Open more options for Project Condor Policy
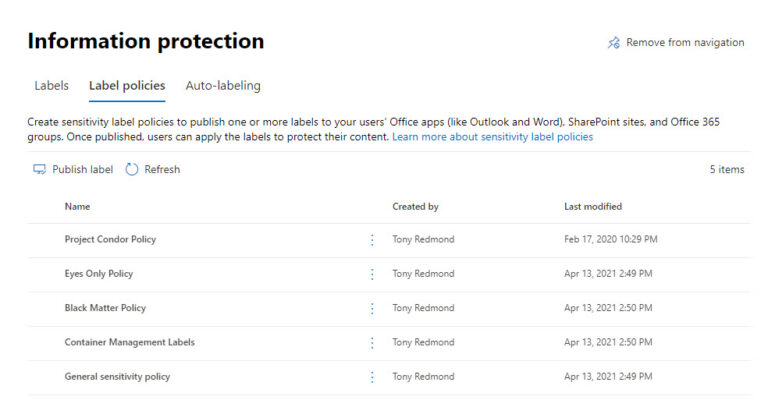This screenshot has height=414, width=768. (372, 240)
